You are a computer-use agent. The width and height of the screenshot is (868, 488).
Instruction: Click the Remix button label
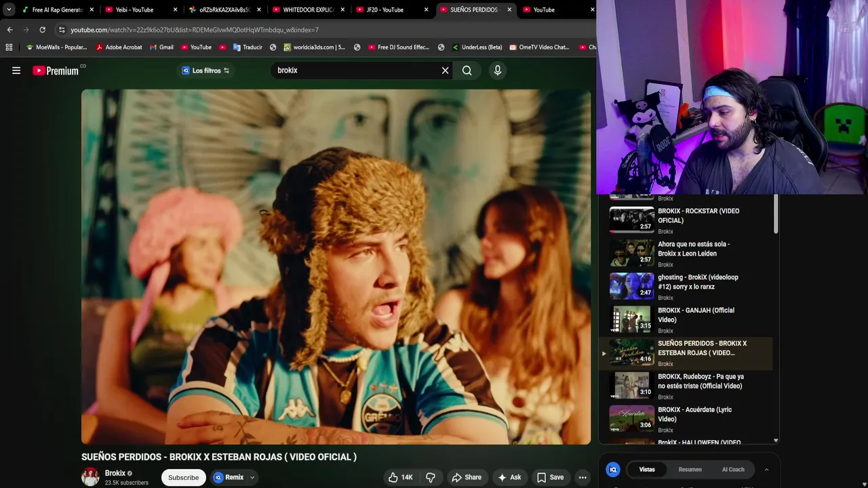coord(234,477)
